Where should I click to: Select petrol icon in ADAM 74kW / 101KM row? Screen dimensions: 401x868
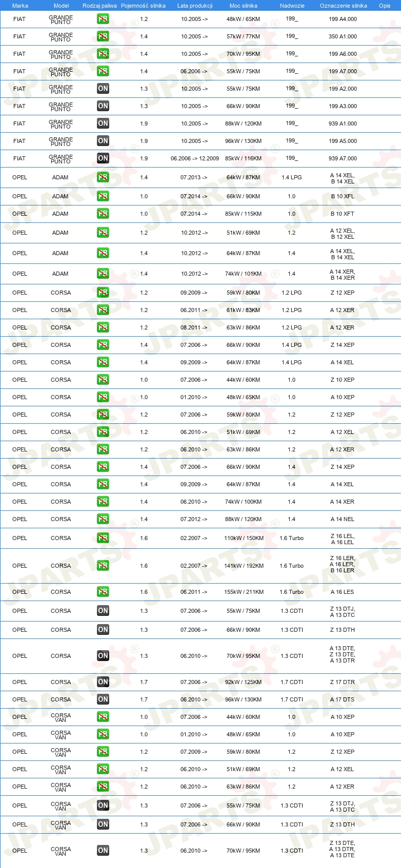point(103,274)
